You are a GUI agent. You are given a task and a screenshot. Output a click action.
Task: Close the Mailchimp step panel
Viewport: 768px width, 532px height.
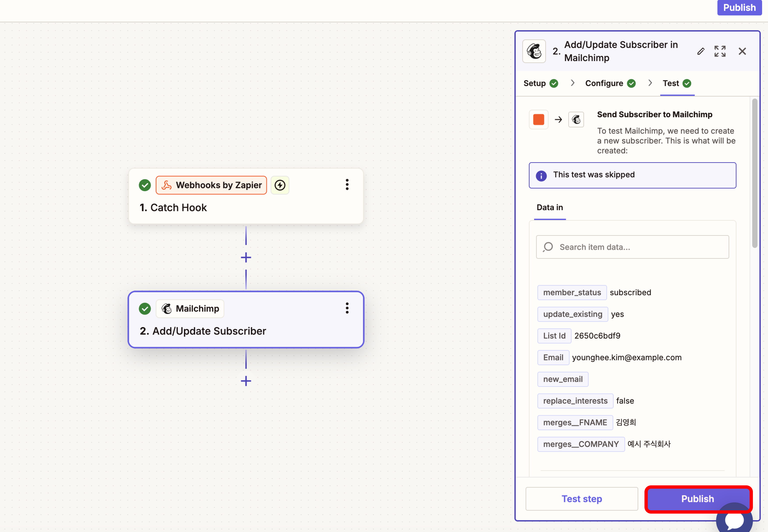pyautogui.click(x=742, y=51)
